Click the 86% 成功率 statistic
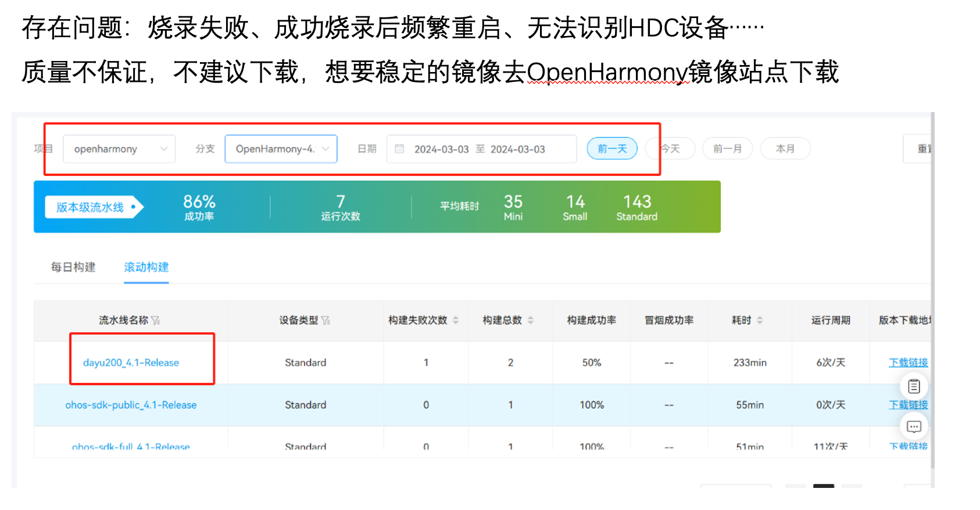The width and height of the screenshot is (980, 510). pyautogui.click(x=199, y=207)
